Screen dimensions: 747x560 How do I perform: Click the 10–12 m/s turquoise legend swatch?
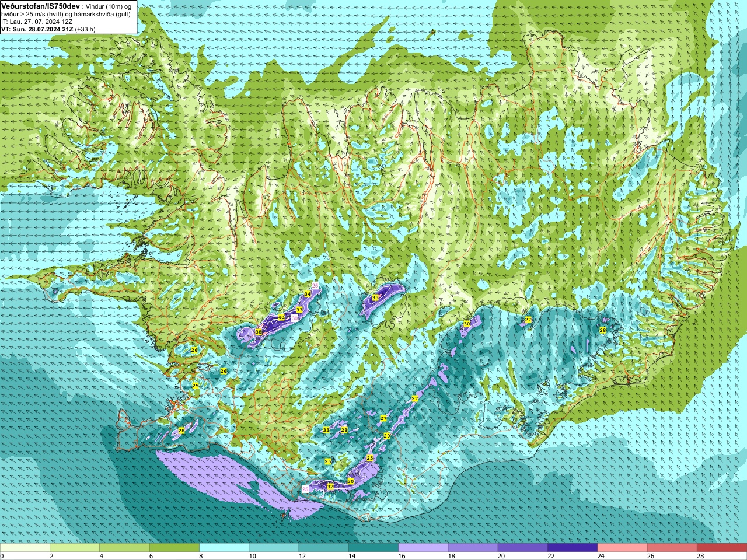click(274, 548)
